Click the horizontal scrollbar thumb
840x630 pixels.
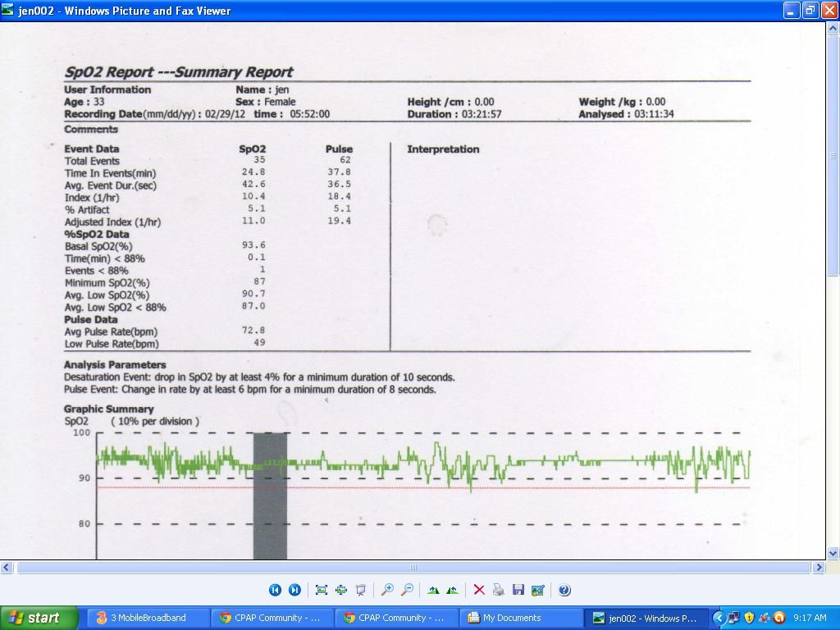click(x=413, y=567)
